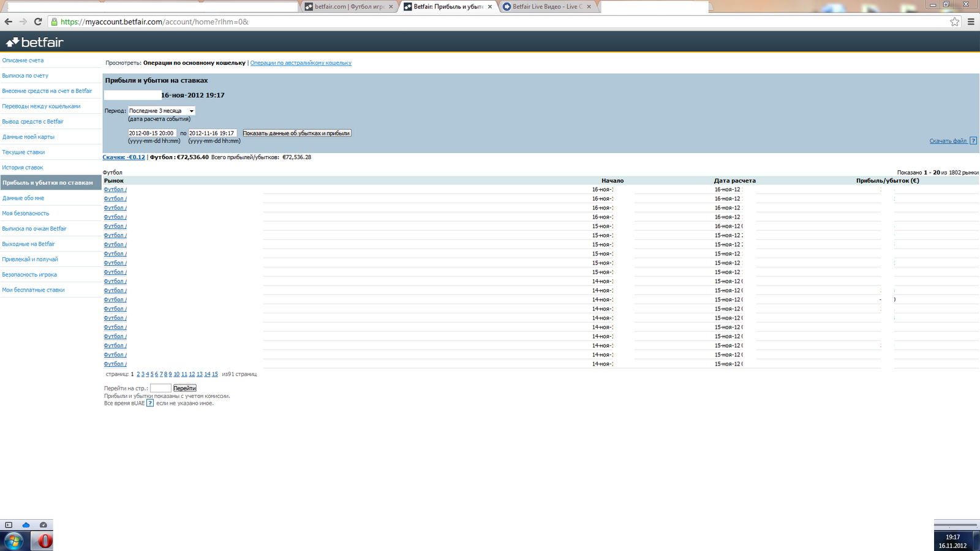Screen dimensions: 980x551
Task: Open Выписка по счету in the sidebar
Action: click(x=25, y=76)
